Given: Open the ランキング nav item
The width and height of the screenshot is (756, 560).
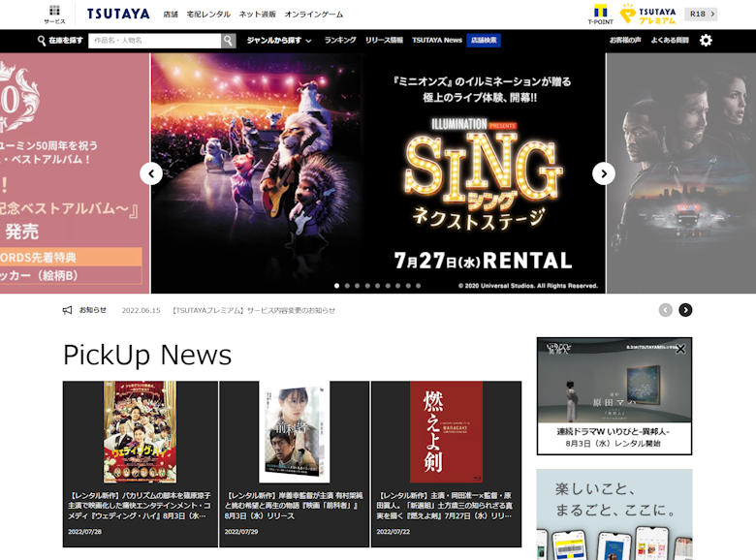Looking at the screenshot, I should click(340, 40).
